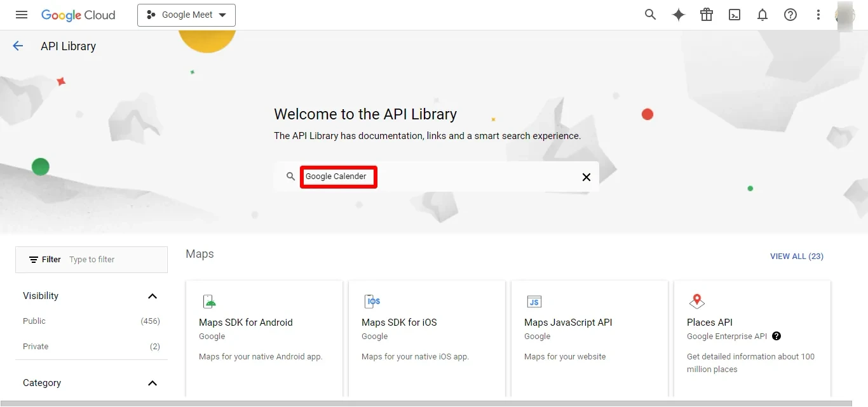Viewport: 868px width, 407px height.
Task: Open the Google Meet project selector dropdown
Action: pos(186,15)
